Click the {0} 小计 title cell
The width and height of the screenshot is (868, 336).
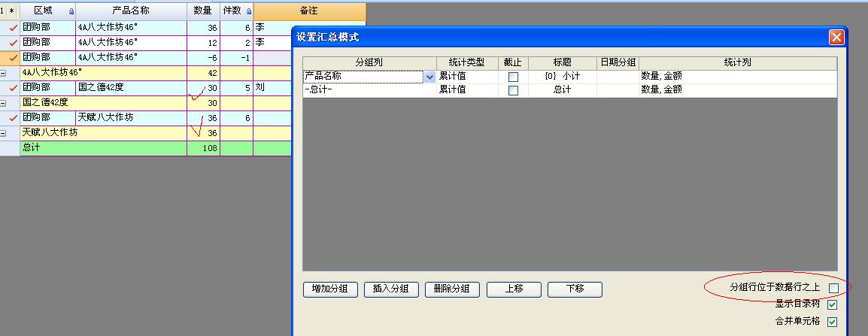(563, 77)
